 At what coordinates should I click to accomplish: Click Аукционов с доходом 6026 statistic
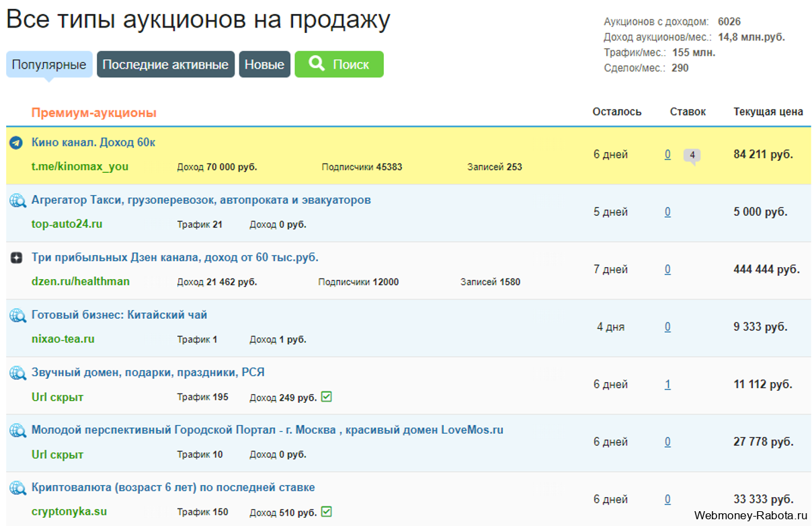click(672, 22)
